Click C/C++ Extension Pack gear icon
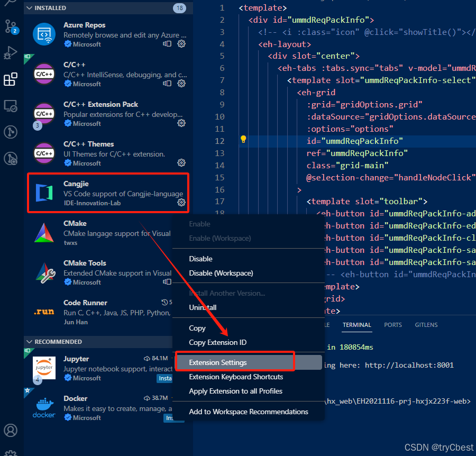The height and width of the screenshot is (456, 476). point(181,123)
